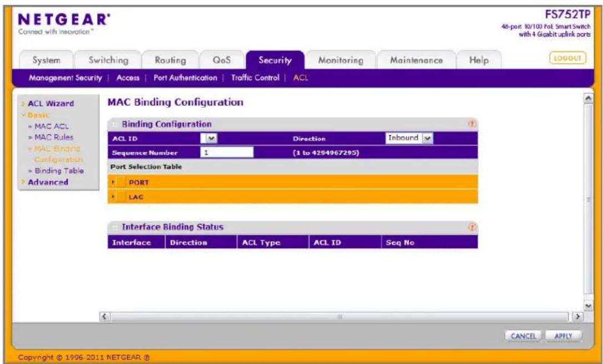Open the Direction Inbound dropdown

coord(409,138)
